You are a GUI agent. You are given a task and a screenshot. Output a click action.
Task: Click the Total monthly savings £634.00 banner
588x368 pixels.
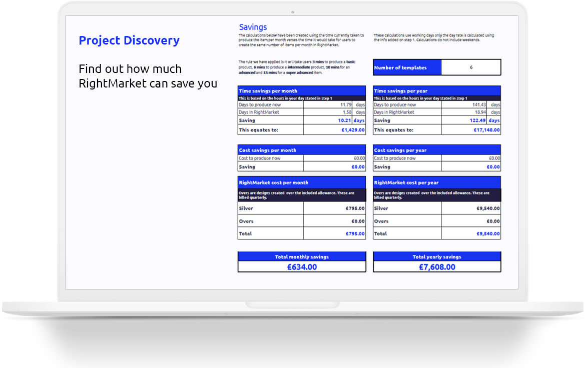pyautogui.click(x=302, y=262)
